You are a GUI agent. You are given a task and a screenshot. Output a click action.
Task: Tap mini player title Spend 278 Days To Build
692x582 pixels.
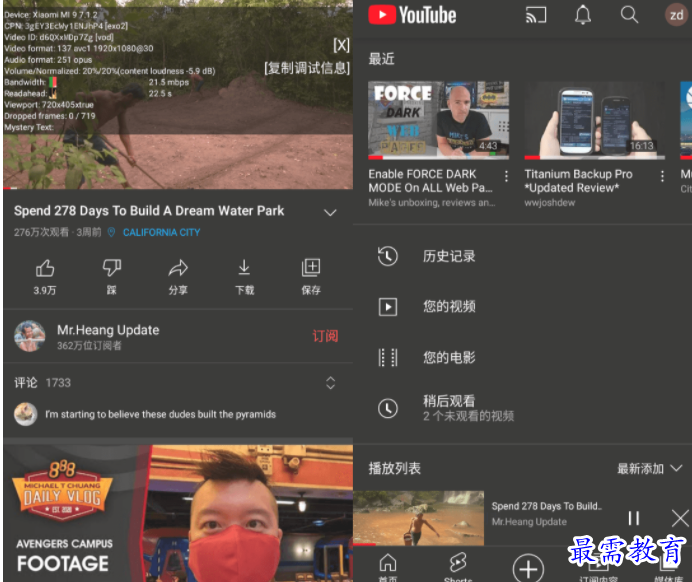click(x=547, y=506)
